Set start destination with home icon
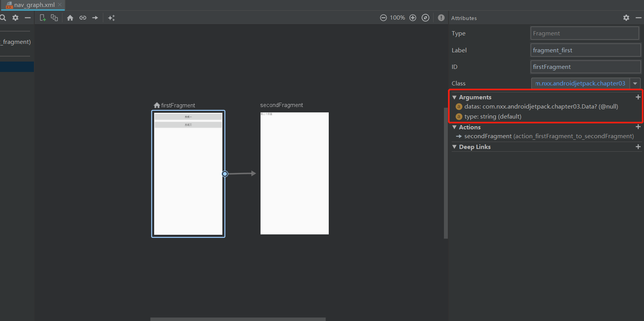 tap(70, 18)
